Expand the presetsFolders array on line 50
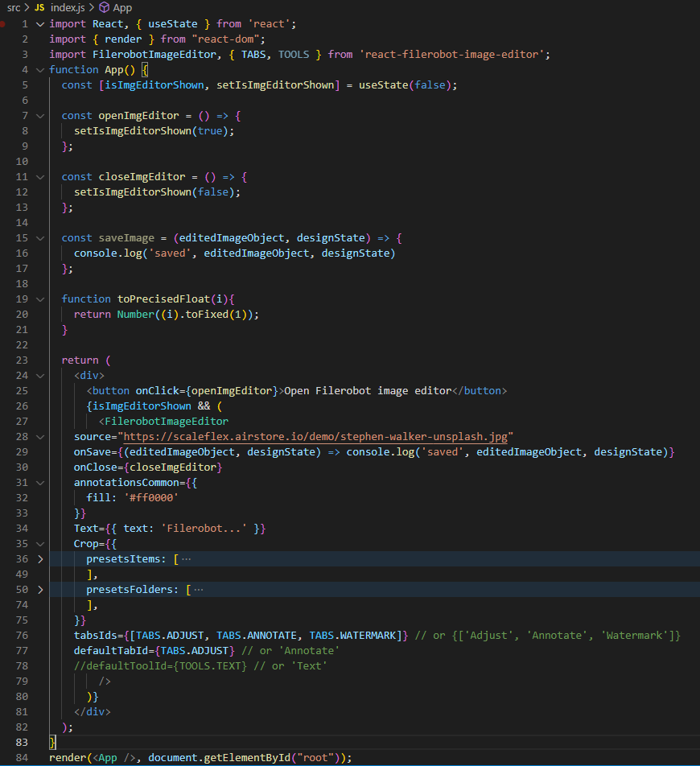The width and height of the screenshot is (700, 766). click(x=40, y=589)
